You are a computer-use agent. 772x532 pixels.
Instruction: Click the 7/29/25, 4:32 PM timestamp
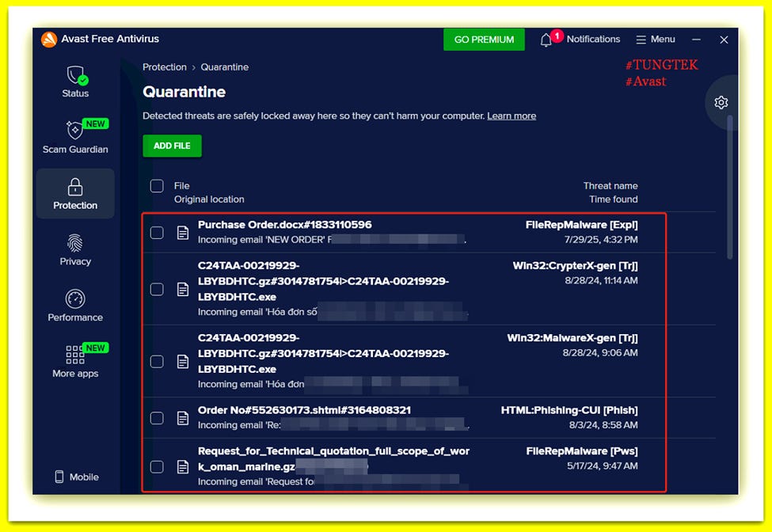click(x=601, y=240)
